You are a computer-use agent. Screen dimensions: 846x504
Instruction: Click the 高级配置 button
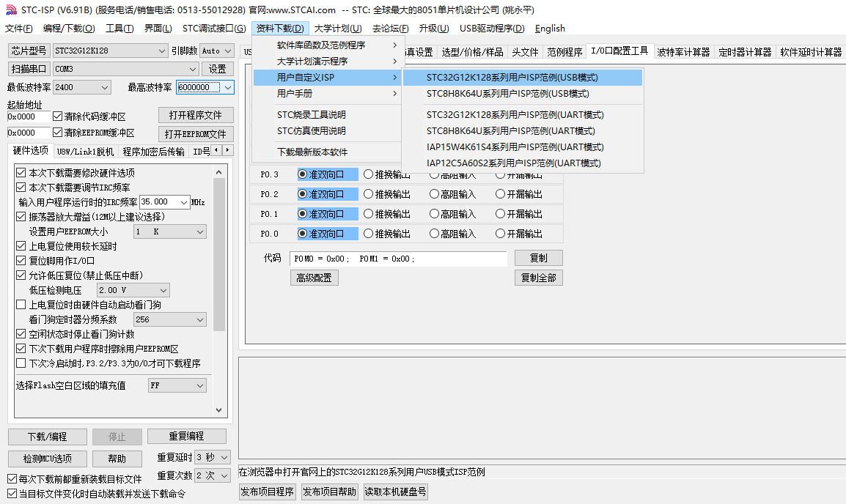(x=314, y=278)
